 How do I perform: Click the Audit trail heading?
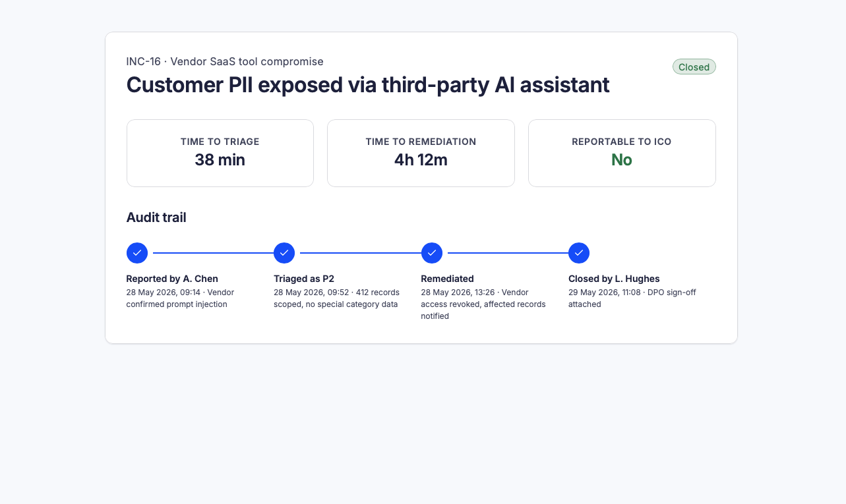(156, 217)
